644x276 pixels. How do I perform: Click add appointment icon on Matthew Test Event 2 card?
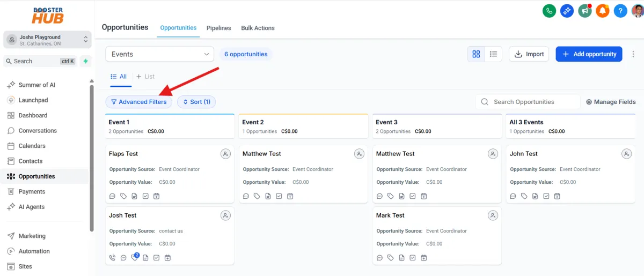(x=290, y=196)
